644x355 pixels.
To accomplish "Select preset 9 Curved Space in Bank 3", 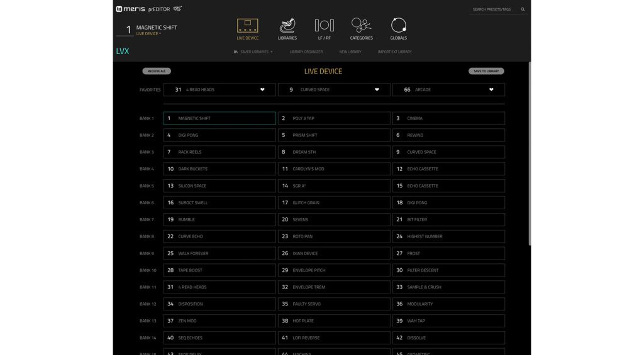I will click(x=448, y=152).
